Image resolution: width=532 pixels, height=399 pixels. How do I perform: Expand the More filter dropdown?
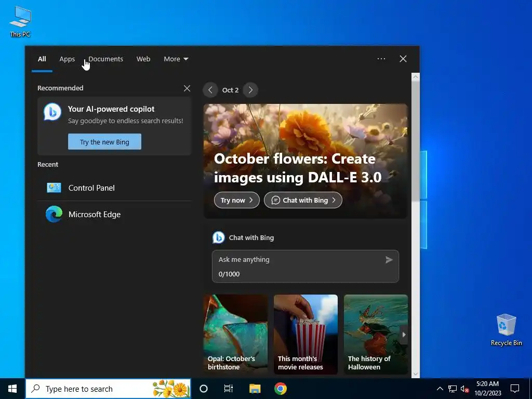coord(176,59)
